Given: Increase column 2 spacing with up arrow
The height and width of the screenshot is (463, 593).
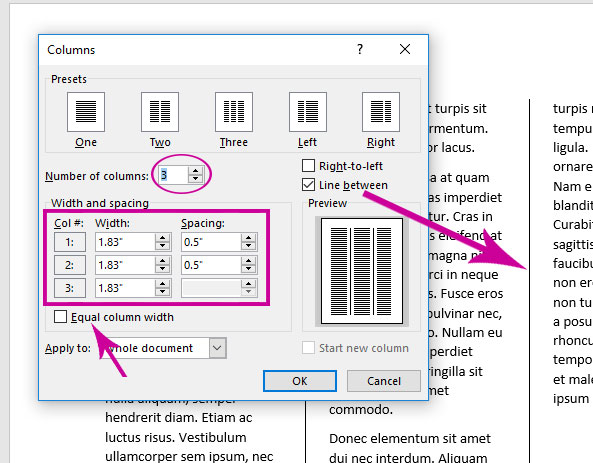Looking at the screenshot, I should tap(248, 261).
